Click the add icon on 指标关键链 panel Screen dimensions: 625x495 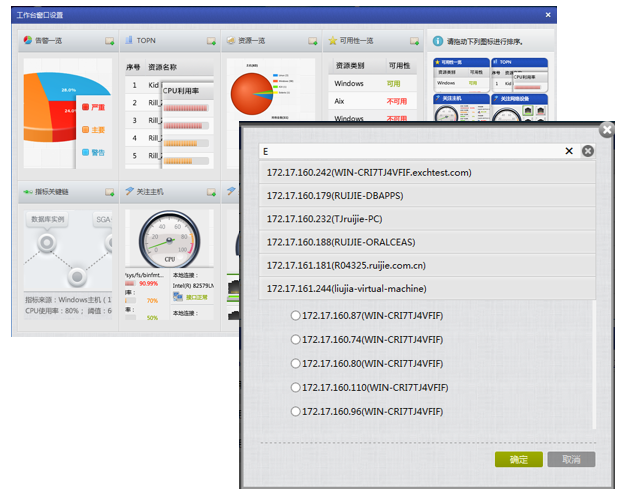tap(109, 192)
